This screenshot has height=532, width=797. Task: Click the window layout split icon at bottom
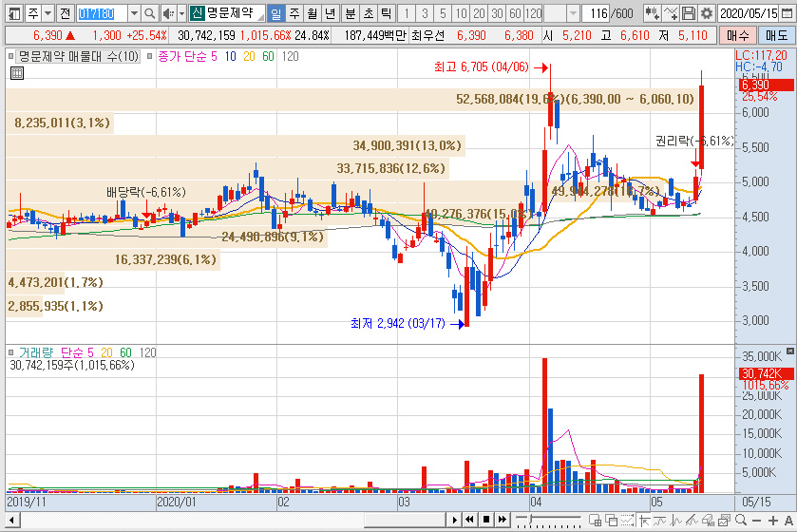[x=595, y=520]
